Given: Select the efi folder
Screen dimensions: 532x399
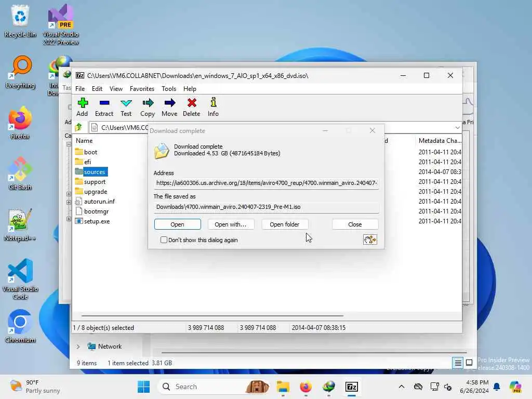Looking at the screenshot, I should (x=83, y=162).
